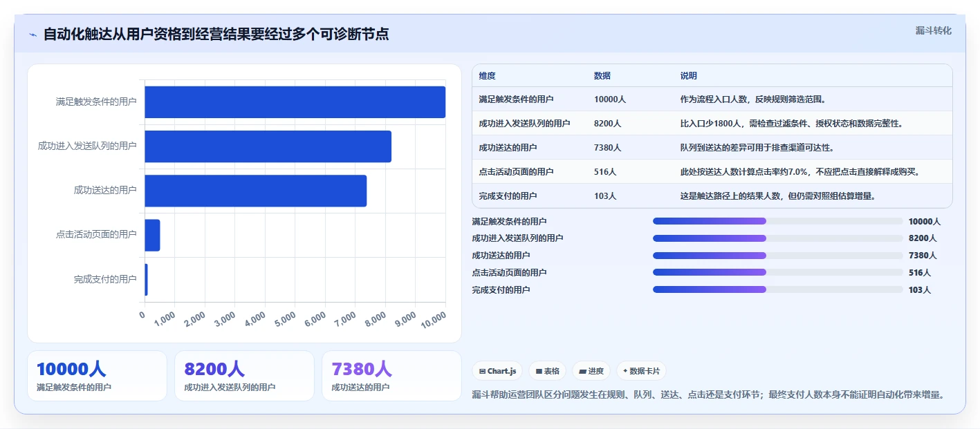Click the 漏斗转化 badge

pyautogui.click(x=933, y=30)
